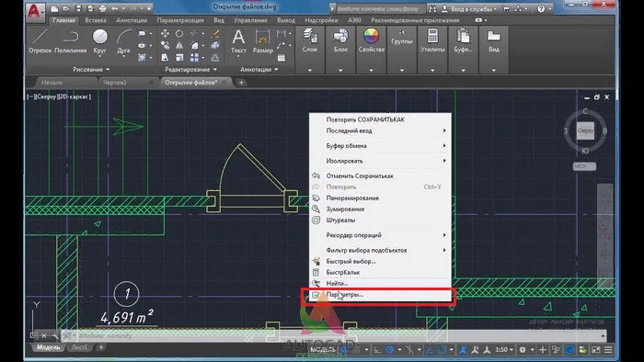Toggle isolate objects icon in status bar
Image resolution: width=644 pixels, height=362 pixels.
[x=556, y=350]
